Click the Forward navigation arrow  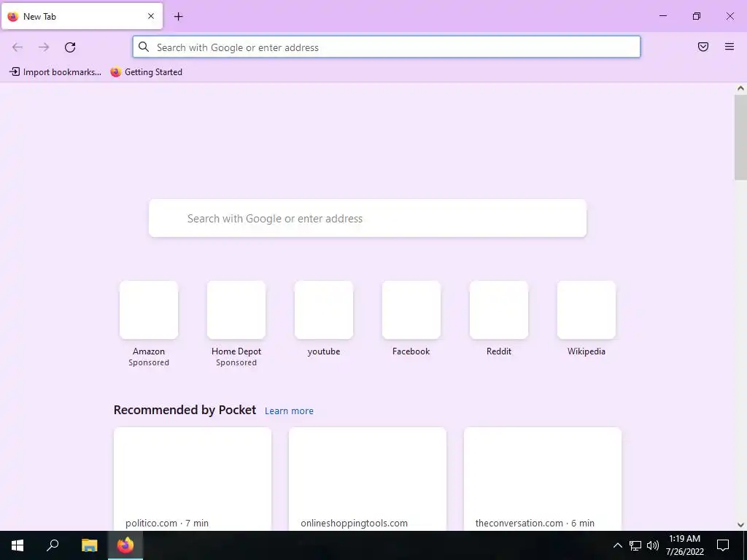coord(44,47)
